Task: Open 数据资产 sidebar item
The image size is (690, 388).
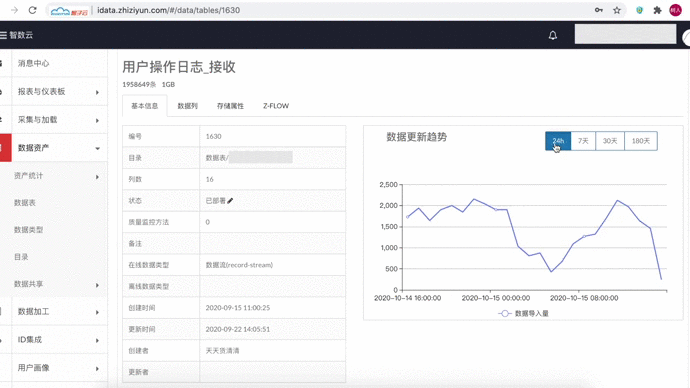Action: (x=33, y=148)
